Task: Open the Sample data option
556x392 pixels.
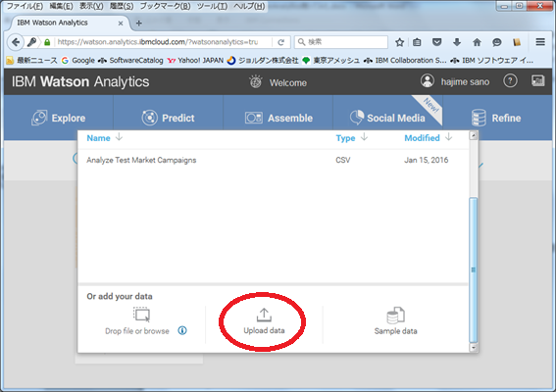Action: coord(395,321)
